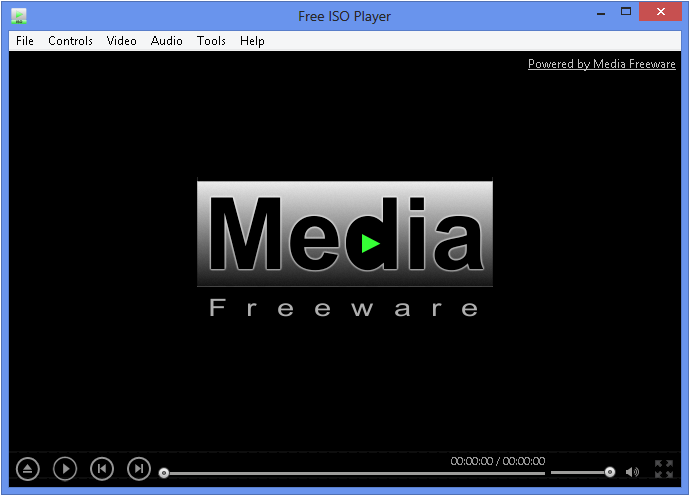This screenshot has width=689, height=496.
Task: Click the volume slider handle
Action: tap(610, 472)
